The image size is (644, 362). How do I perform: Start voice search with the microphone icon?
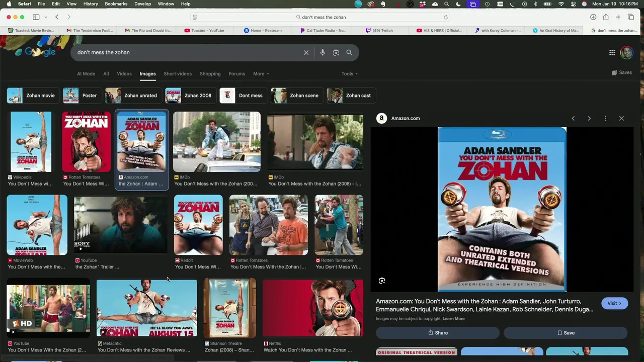[323, 52]
